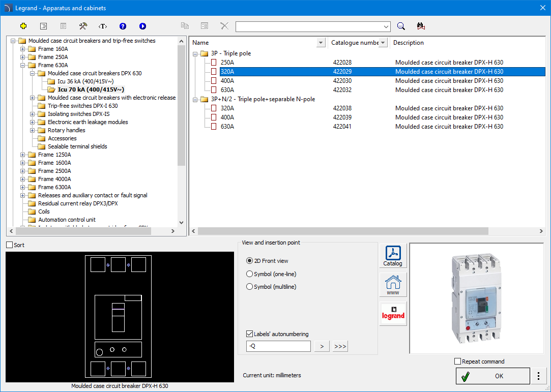Open the PDF Catalog button
The height and width of the screenshot is (392, 551).
(393, 256)
